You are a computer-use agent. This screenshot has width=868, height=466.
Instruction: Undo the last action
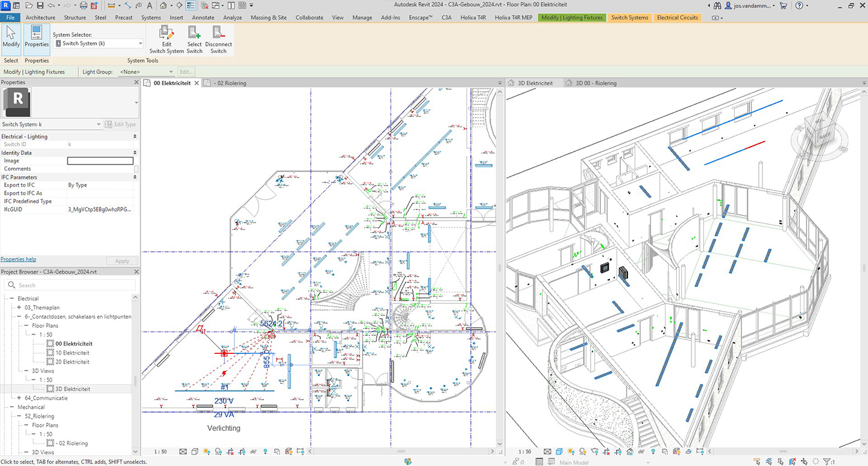[x=51, y=5]
